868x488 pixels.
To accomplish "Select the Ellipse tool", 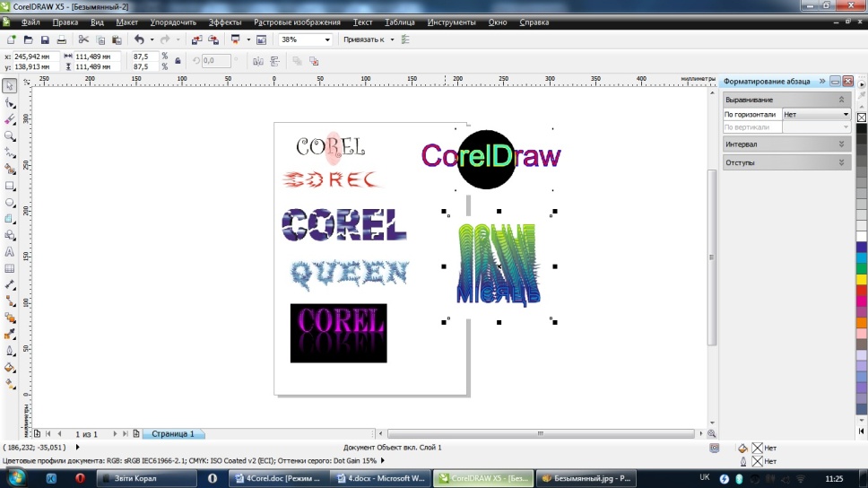I will [9, 203].
